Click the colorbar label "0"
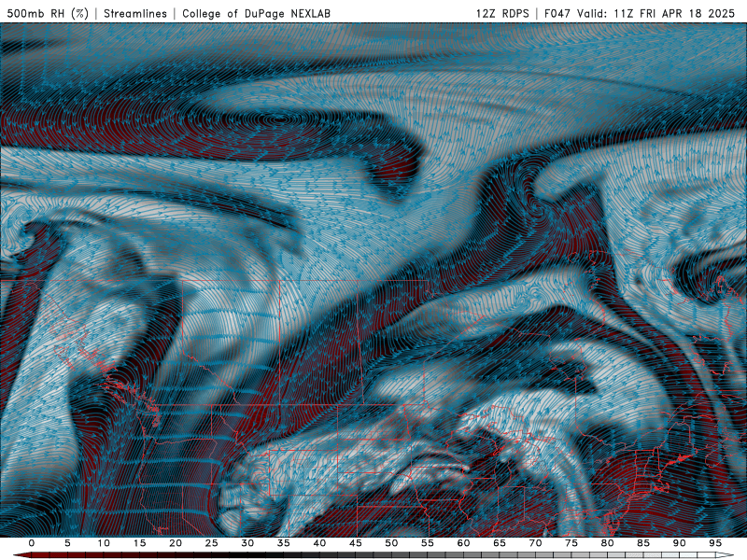Screen dimensions: 747x560 (32, 543)
